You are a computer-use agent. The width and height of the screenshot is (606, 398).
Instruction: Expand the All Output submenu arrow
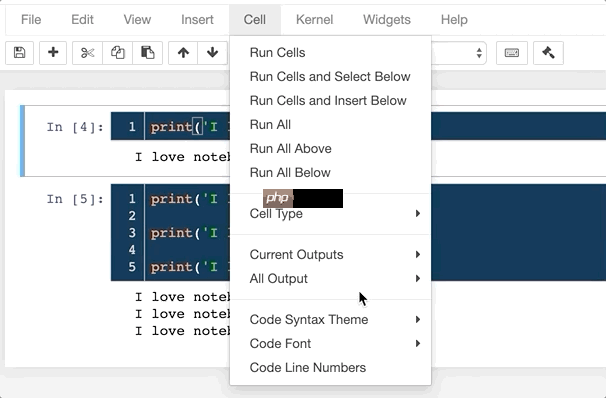(417, 278)
